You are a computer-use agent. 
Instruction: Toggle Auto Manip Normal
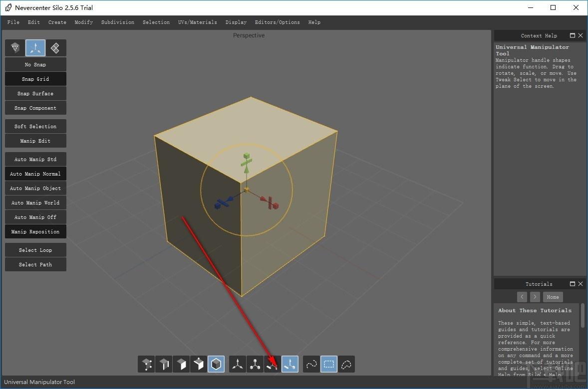(35, 174)
